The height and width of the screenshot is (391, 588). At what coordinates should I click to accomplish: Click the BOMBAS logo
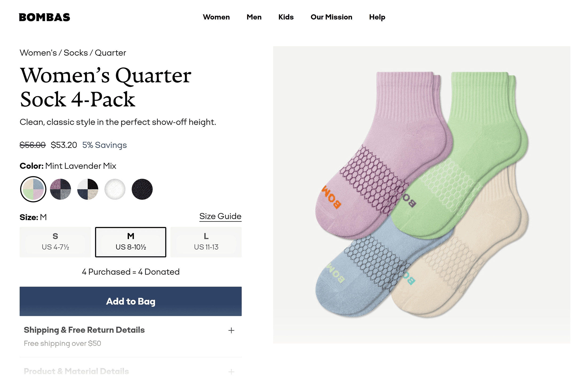pos(45,17)
